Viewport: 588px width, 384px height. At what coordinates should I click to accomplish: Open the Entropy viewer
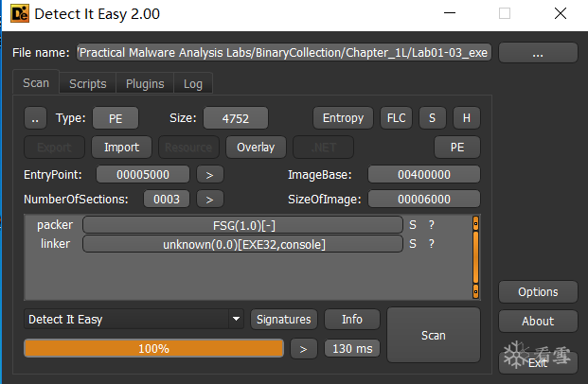tap(343, 118)
